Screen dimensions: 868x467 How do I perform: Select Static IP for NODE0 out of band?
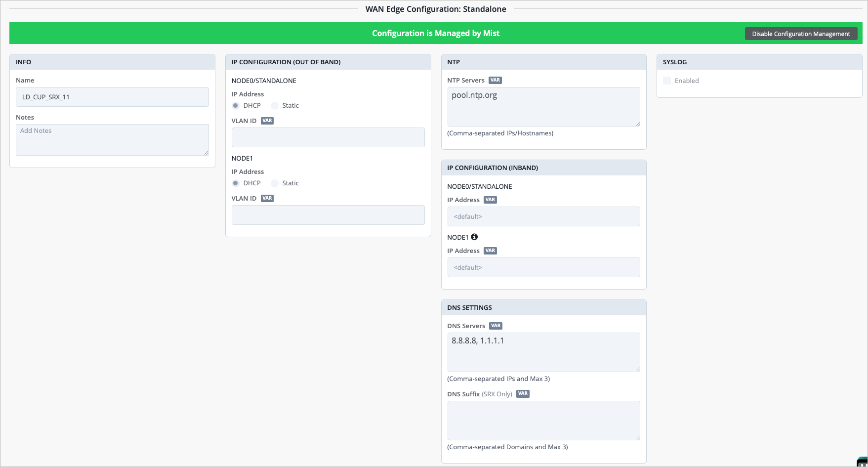[x=275, y=105]
